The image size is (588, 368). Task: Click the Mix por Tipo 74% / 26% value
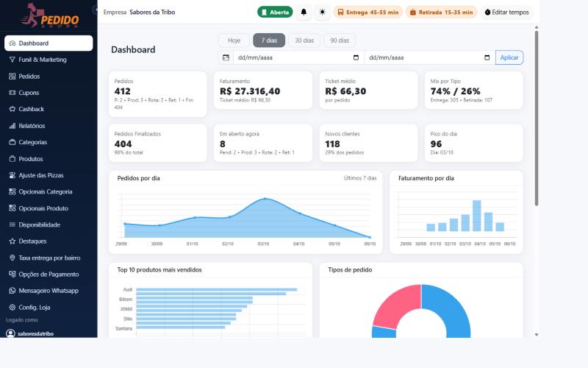coord(455,91)
